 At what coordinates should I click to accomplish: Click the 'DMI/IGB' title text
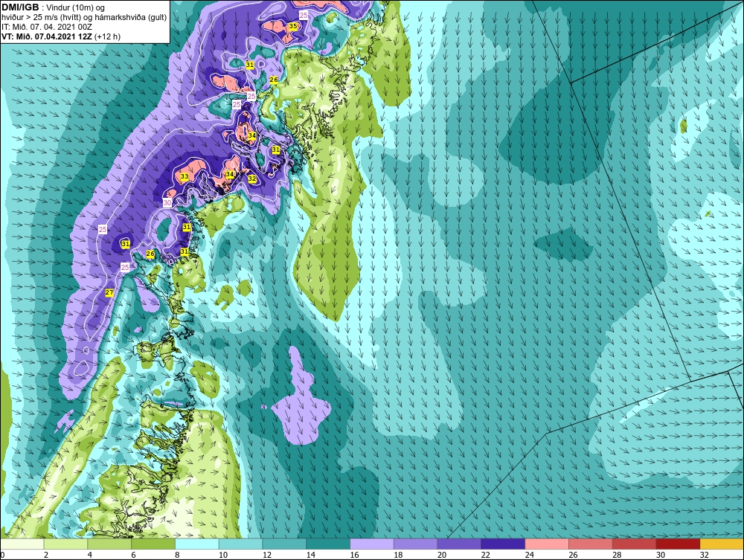(20, 7)
